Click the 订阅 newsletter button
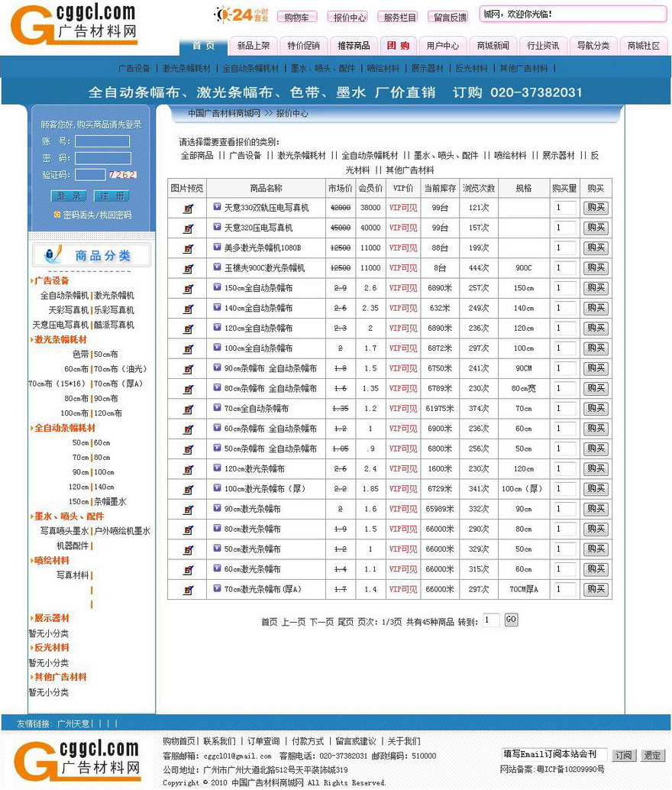The width and height of the screenshot is (672, 790). click(x=624, y=755)
